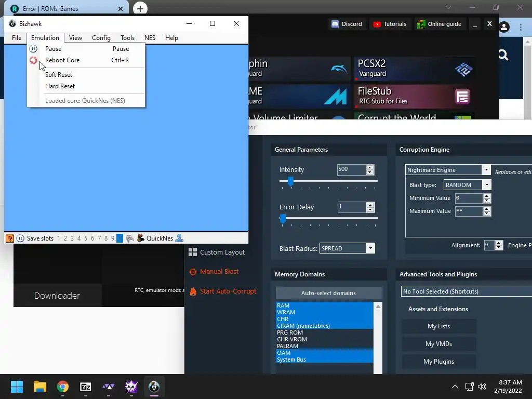Select System Bus memory domain
The width and height of the screenshot is (532, 399).
click(325, 360)
